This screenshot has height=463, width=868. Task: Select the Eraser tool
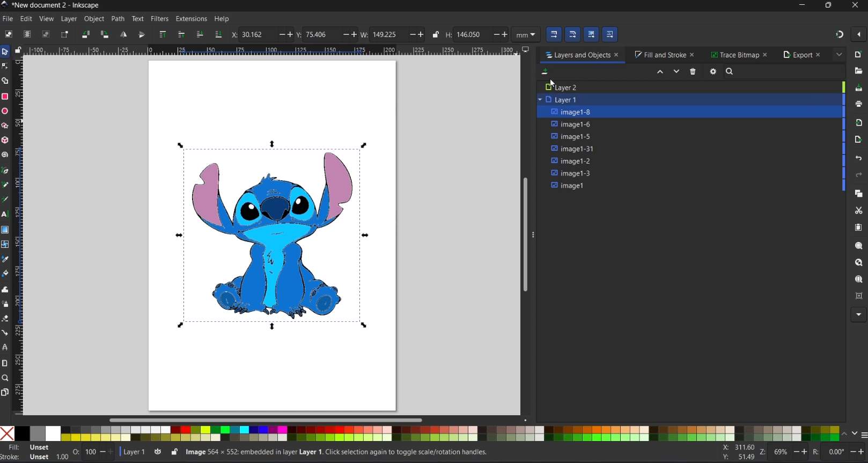click(x=5, y=319)
